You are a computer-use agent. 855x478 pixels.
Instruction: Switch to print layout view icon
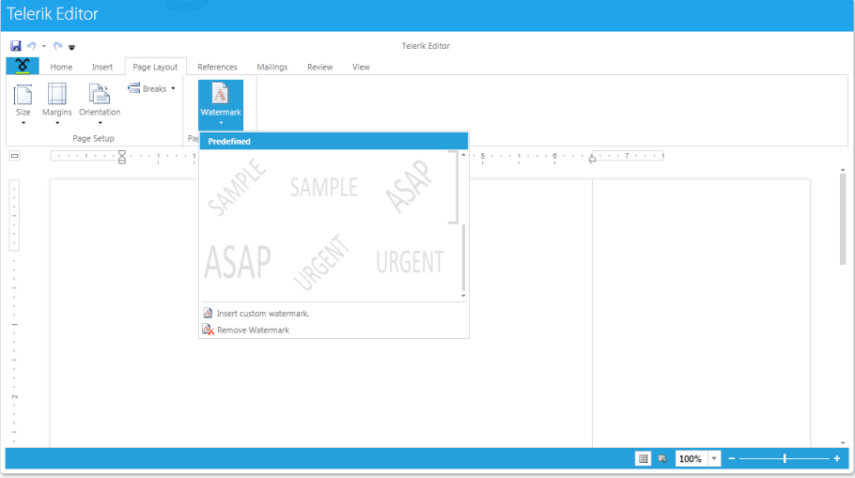pyautogui.click(x=643, y=459)
